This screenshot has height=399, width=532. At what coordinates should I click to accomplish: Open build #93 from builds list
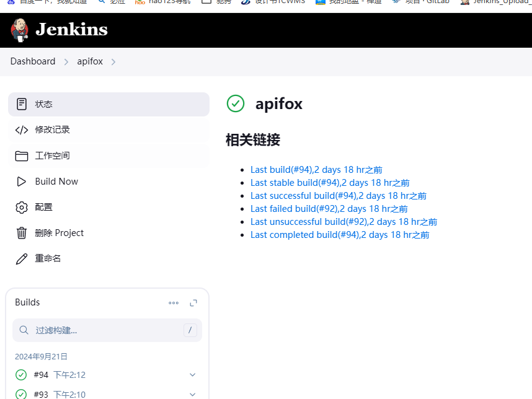pyautogui.click(x=41, y=395)
